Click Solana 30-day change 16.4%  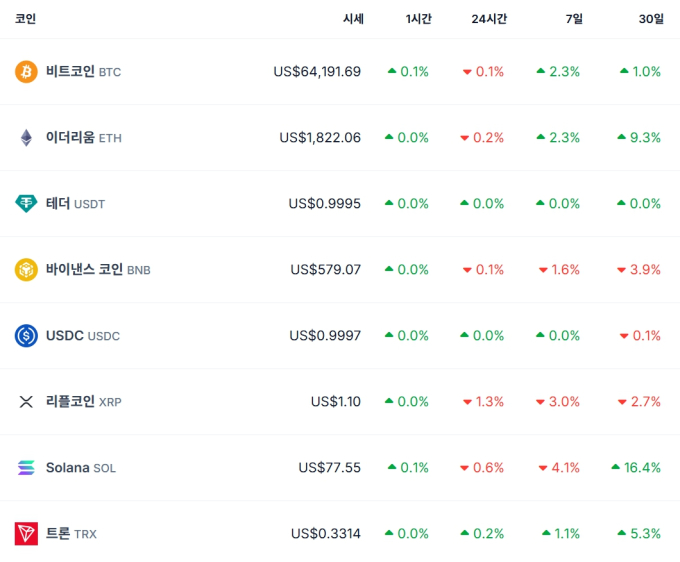coord(636,467)
